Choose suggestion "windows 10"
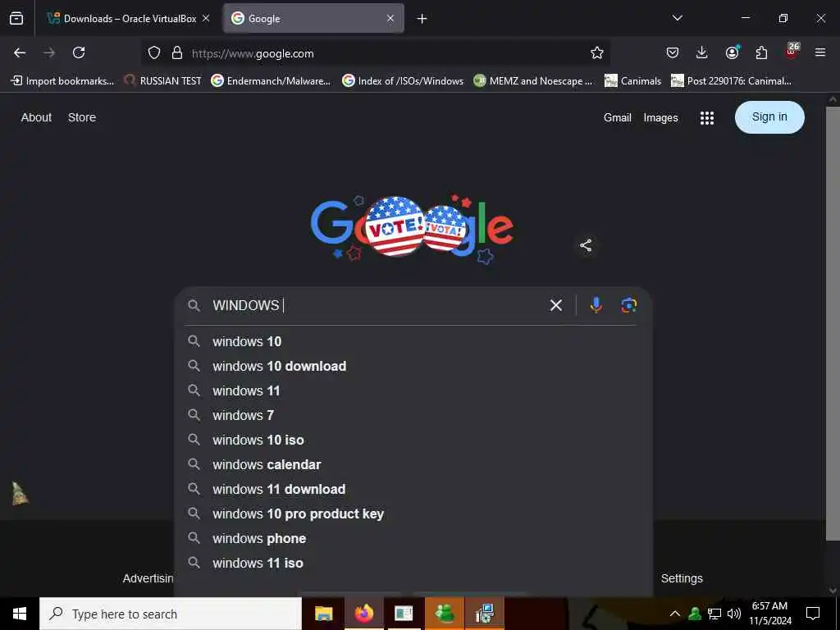 point(413,341)
